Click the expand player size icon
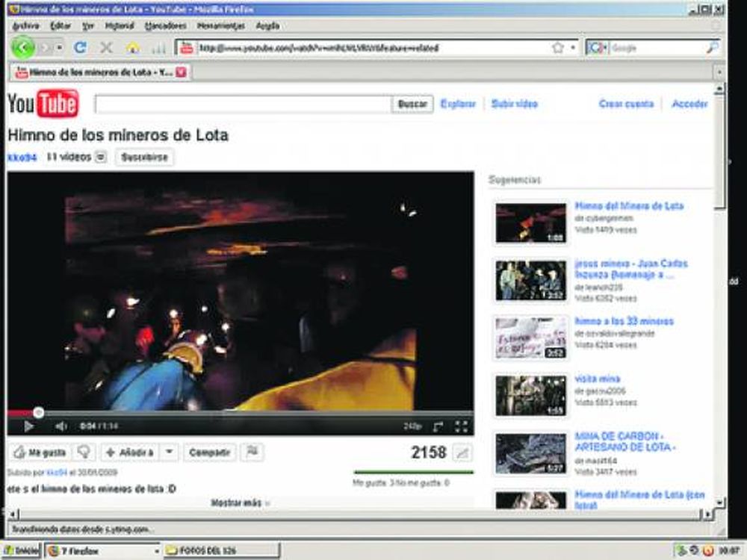This screenshot has width=747, height=560. pyautogui.click(x=438, y=426)
